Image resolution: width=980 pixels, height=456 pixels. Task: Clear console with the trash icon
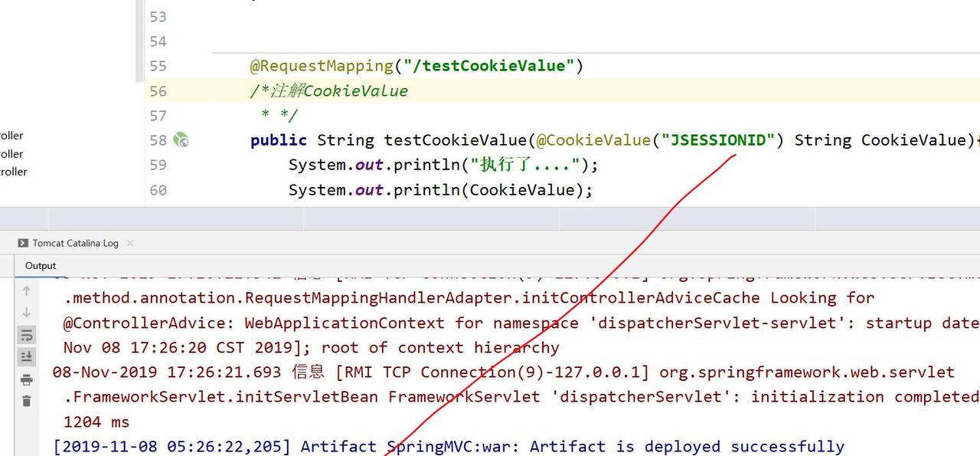point(26,401)
